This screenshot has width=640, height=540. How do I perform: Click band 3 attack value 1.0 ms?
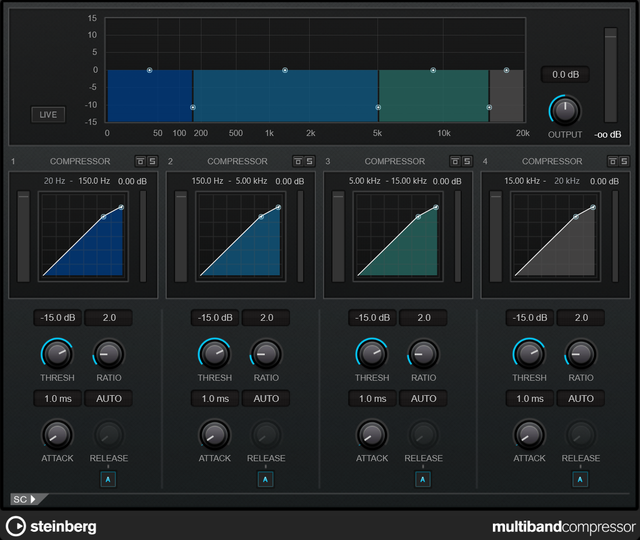click(372, 398)
